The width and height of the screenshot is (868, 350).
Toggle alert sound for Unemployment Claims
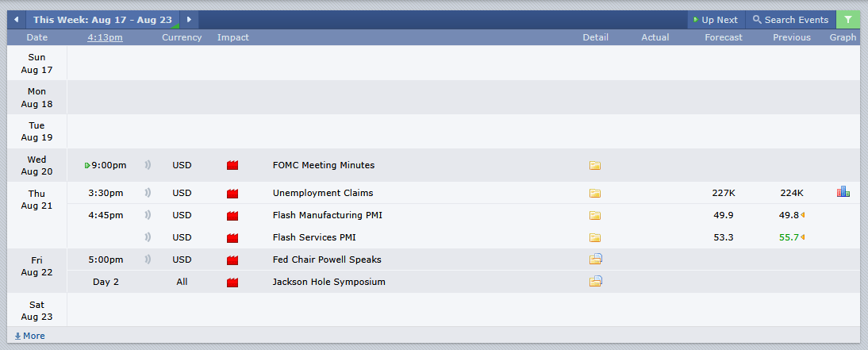coord(148,193)
